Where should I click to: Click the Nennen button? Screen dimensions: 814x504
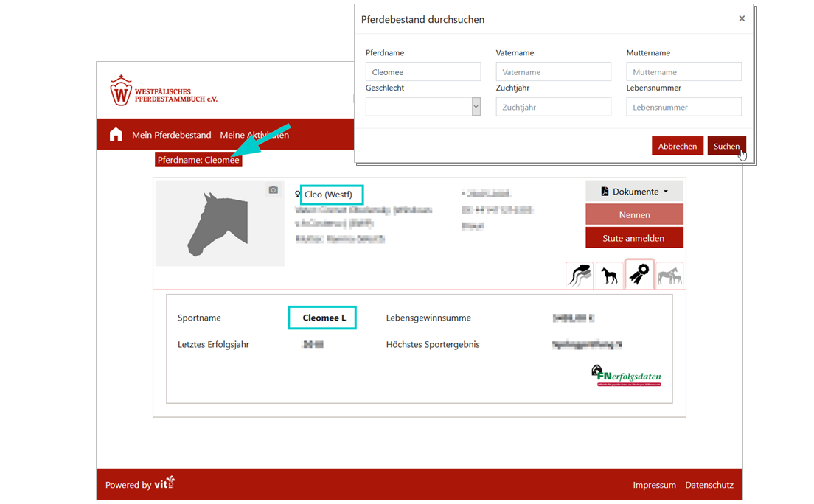[x=634, y=214]
